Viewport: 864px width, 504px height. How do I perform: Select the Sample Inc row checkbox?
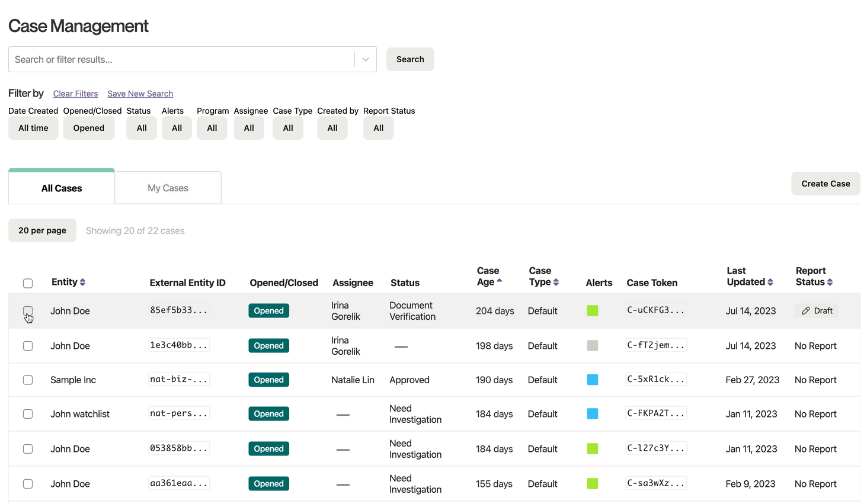28,380
